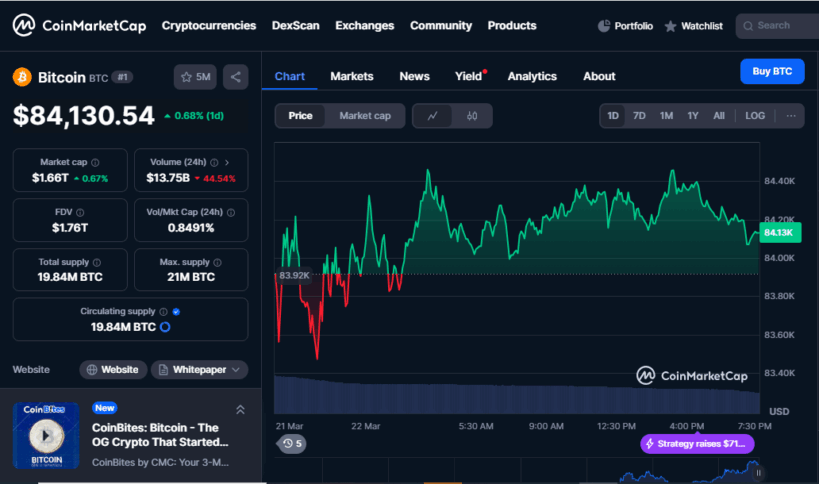Open Vol/Mkt Cap (24h) info icon
Image resolution: width=819 pixels, height=484 pixels.
click(x=231, y=213)
